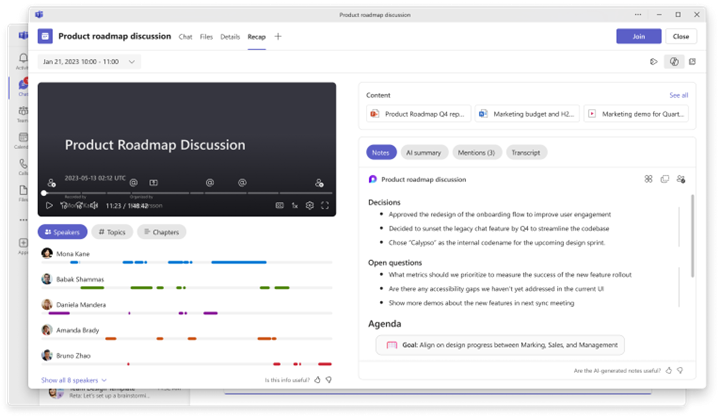The height and width of the screenshot is (417, 720).
Task: Click the Close button next to Join
Action: click(x=681, y=36)
